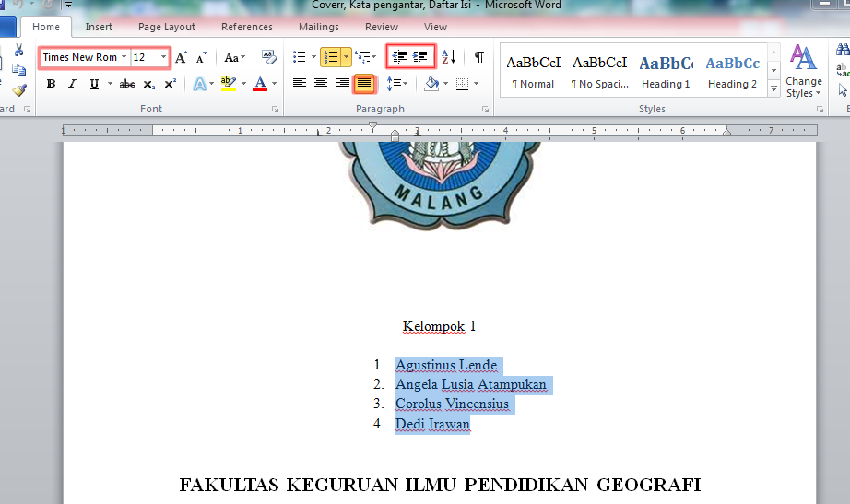Apply the Normal style
850x504 pixels.
coord(534,72)
